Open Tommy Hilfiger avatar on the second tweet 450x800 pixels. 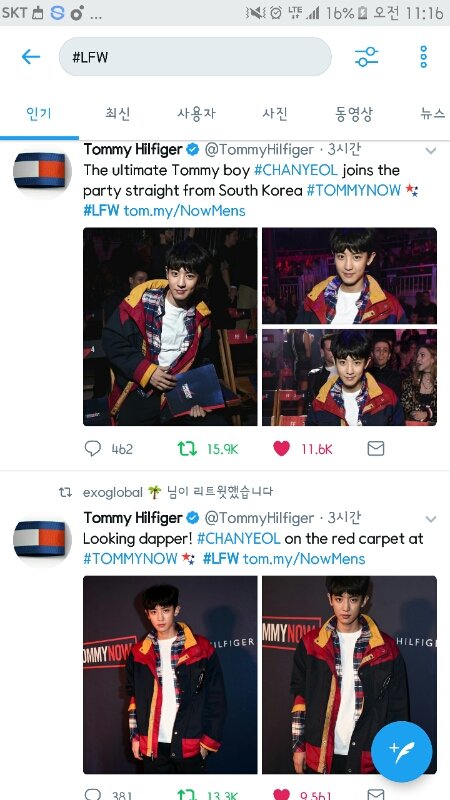(x=40, y=539)
